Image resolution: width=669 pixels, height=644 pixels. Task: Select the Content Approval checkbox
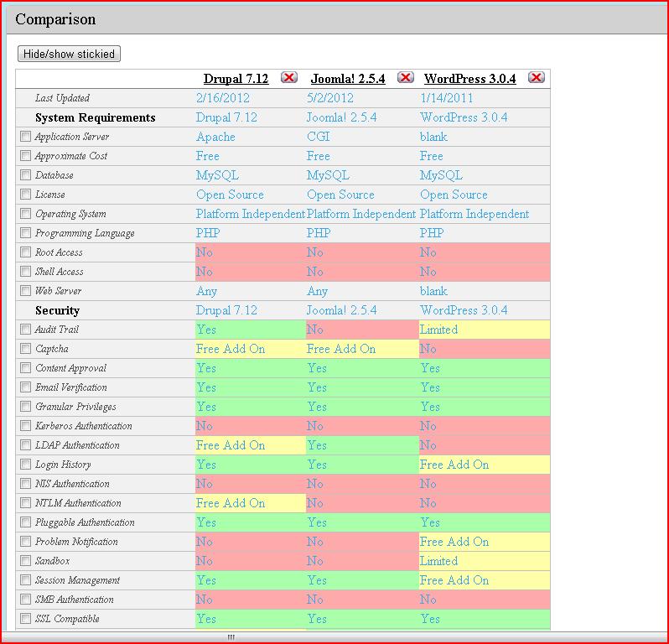tap(26, 367)
